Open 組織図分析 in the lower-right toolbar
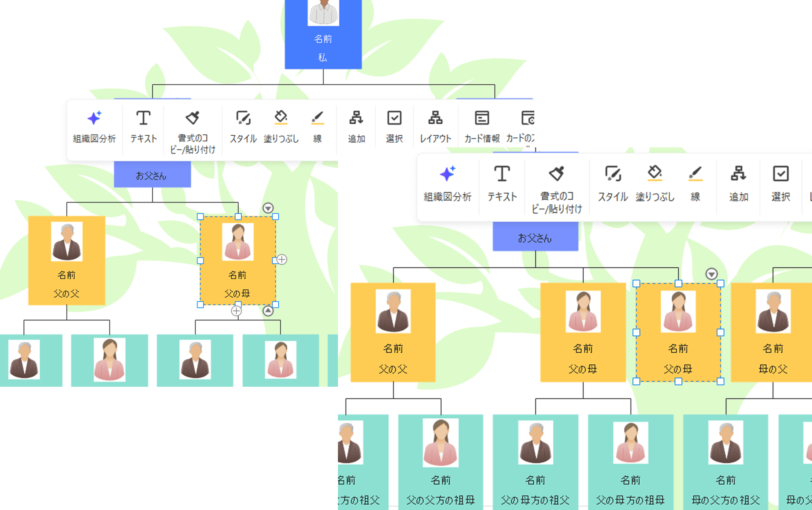 (448, 183)
